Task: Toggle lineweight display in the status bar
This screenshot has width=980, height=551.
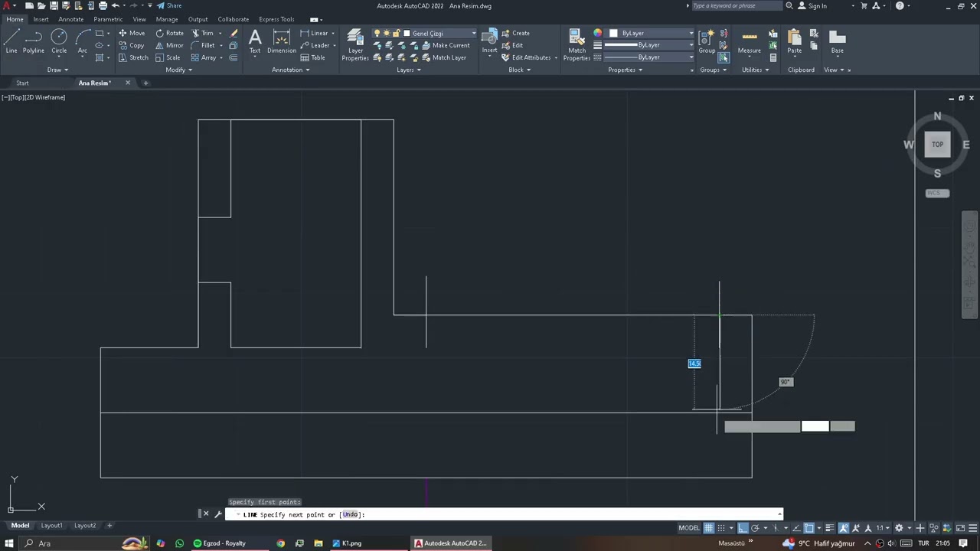Action: 830,527
